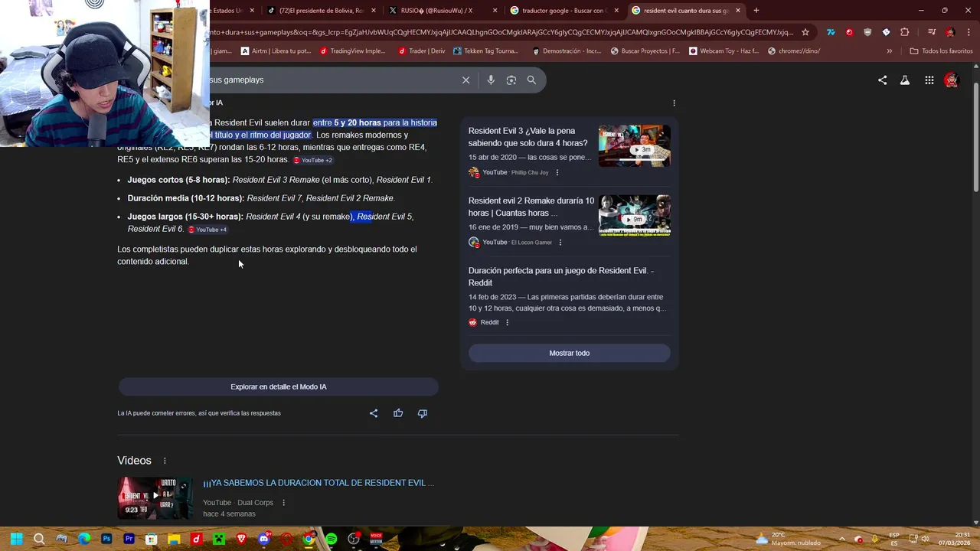Image resolution: width=980 pixels, height=551 pixels.
Task: Click the Dual Corps video thumbnail
Action: 155,498
